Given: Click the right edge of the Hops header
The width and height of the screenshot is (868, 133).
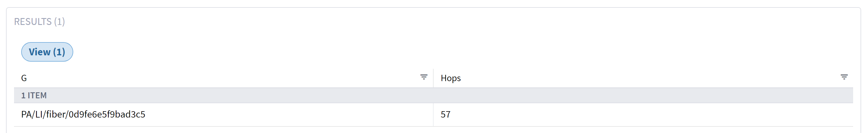Looking at the screenshot, I should click(x=852, y=78).
